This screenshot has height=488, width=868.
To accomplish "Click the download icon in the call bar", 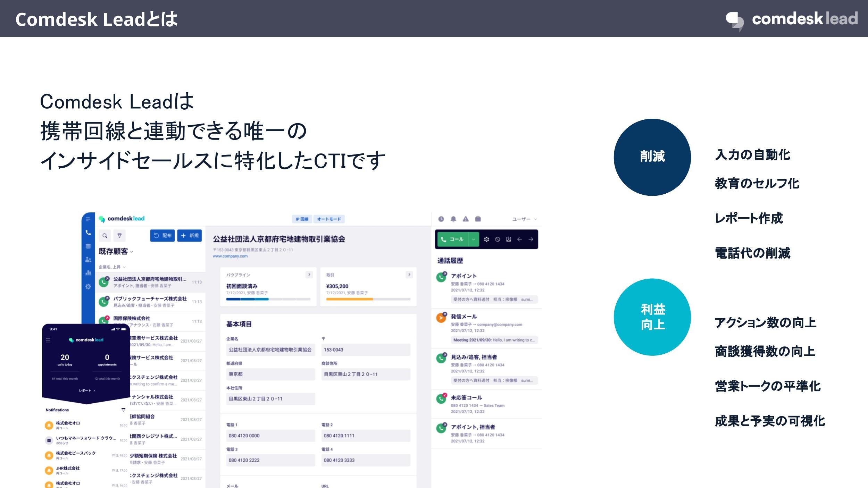I will [x=509, y=239].
